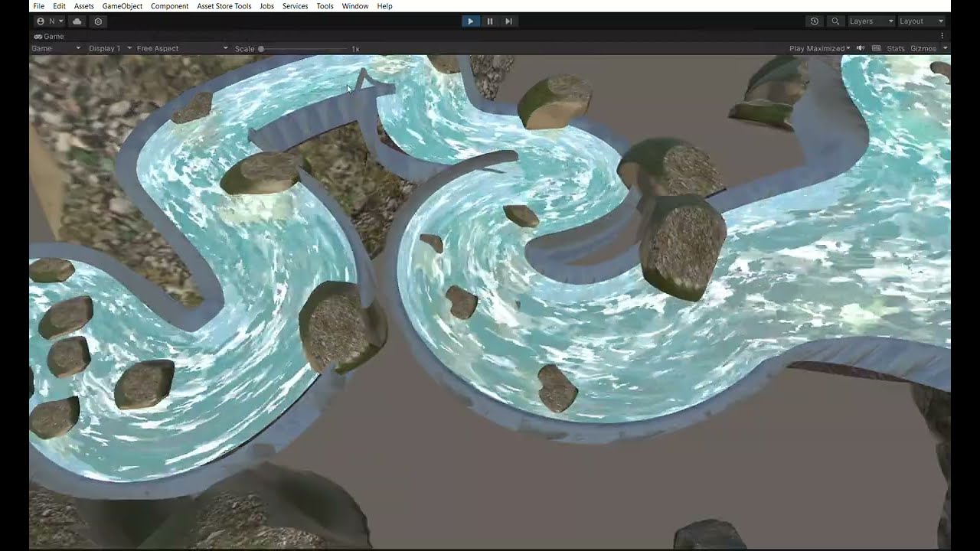This screenshot has width=980, height=551.
Task: Expand the Layout dropdown
Action: (921, 21)
